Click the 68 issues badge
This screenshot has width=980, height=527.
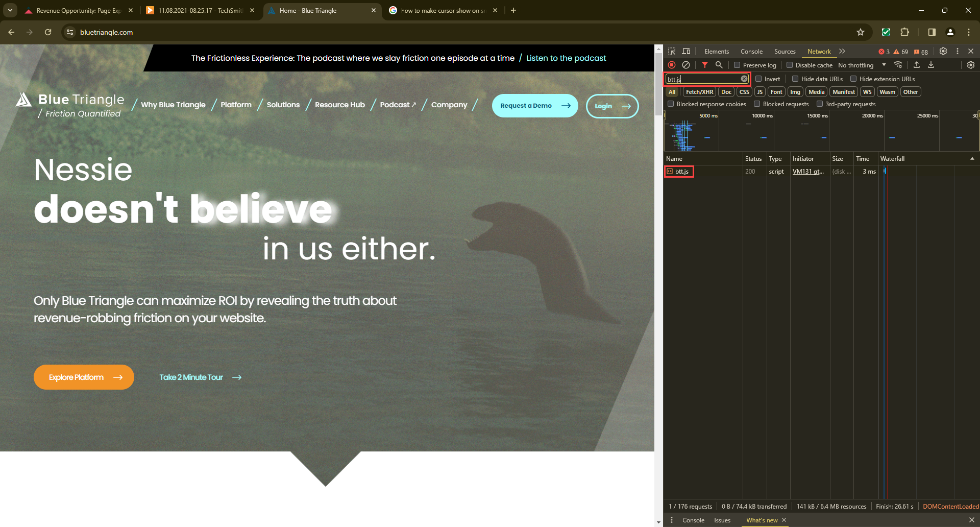(x=921, y=52)
